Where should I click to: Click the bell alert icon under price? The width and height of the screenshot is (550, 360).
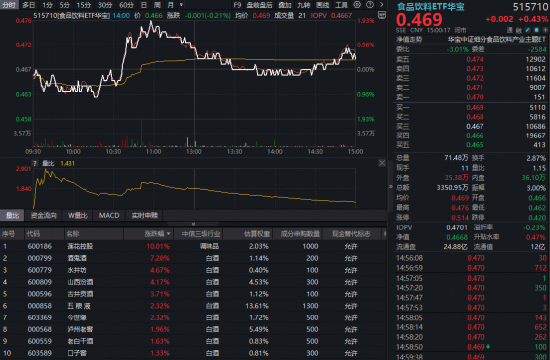coord(537,30)
